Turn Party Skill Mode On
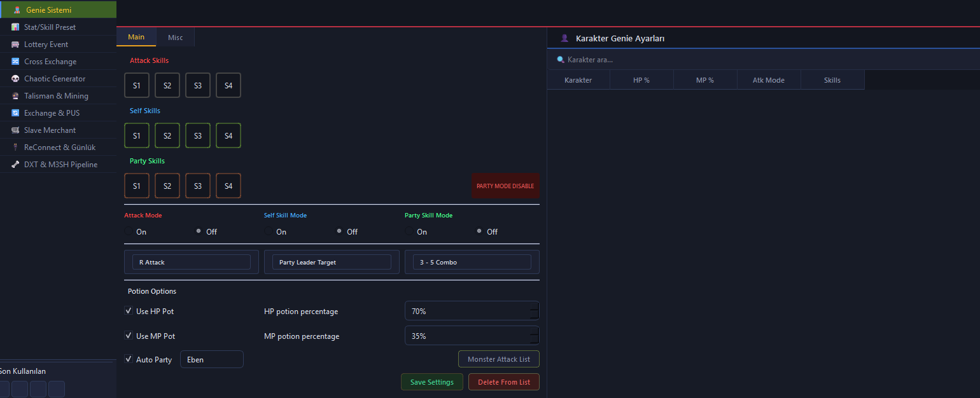Screen dimensions: 980x398 tap(410, 231)
